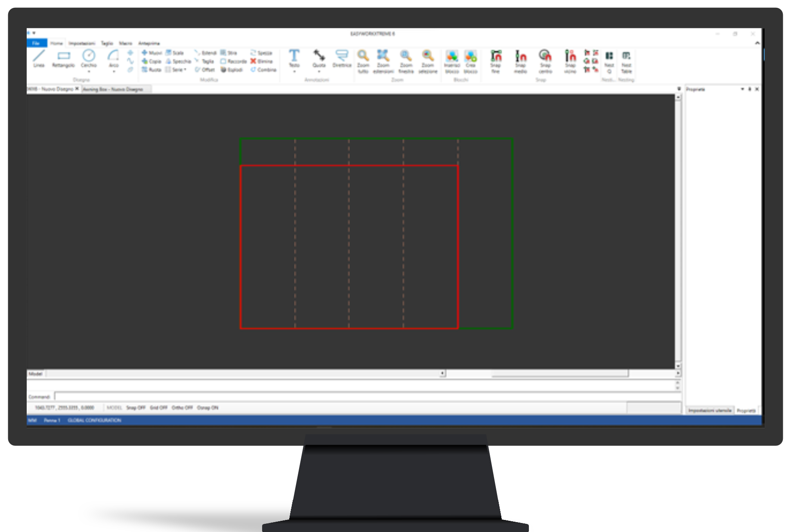The width and height of the screenshot is (791, 532).
Task: Open the Crea blocco tool
Action: coord(470,59)
